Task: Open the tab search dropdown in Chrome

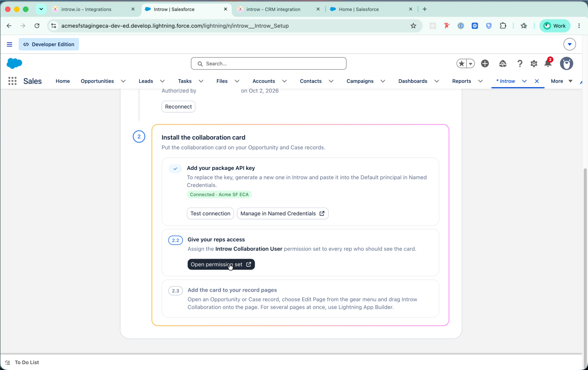Action: click(41, 9)
